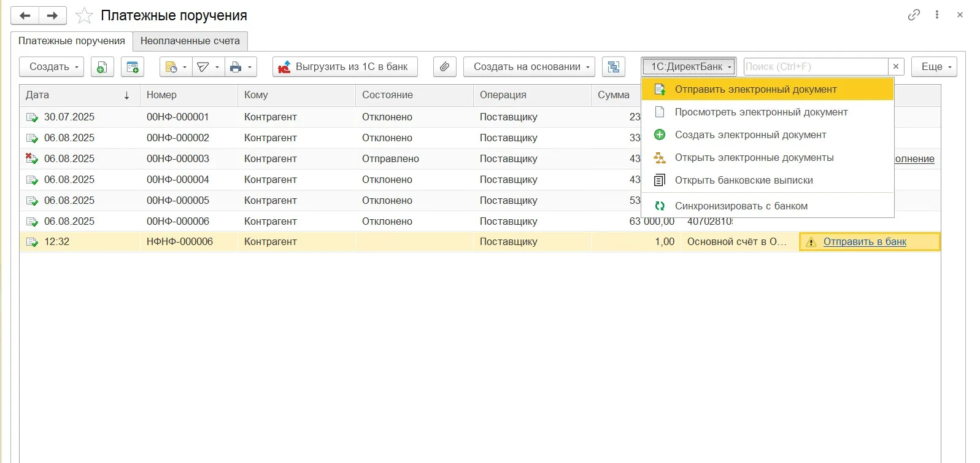Switch to the Неоплаченные счета tab
The image size is (980, 463).
click(x=190, y=41)
